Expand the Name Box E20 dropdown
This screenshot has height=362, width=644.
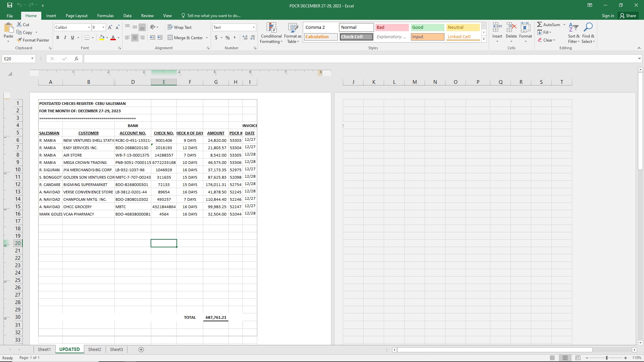click(x=32, y=59)
